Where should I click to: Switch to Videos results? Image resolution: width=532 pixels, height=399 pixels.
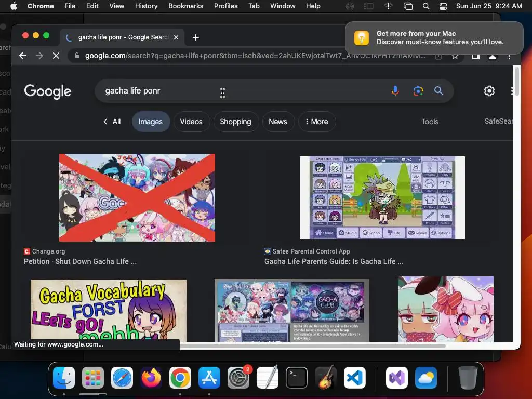191,122
